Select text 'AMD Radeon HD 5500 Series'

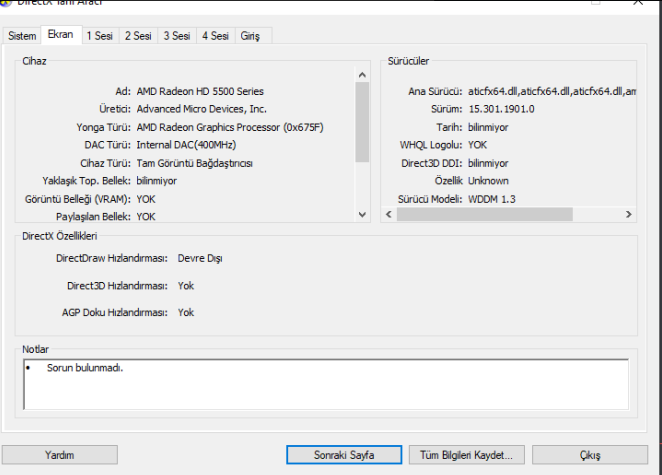(x=200, y=91)
